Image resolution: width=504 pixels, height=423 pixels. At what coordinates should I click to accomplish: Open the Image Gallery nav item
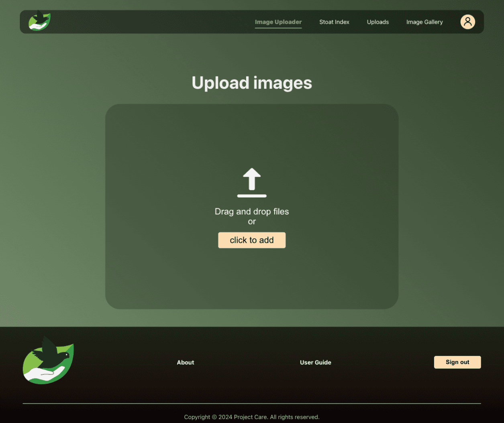point(424,22)
